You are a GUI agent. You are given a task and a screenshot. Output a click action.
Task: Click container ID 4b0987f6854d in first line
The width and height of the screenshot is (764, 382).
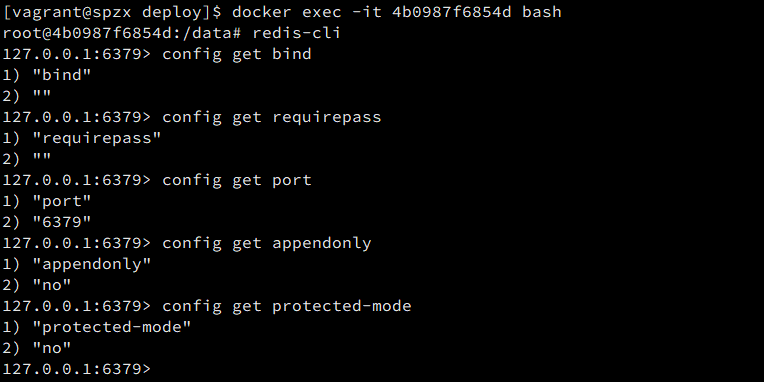tap(452, 12)
